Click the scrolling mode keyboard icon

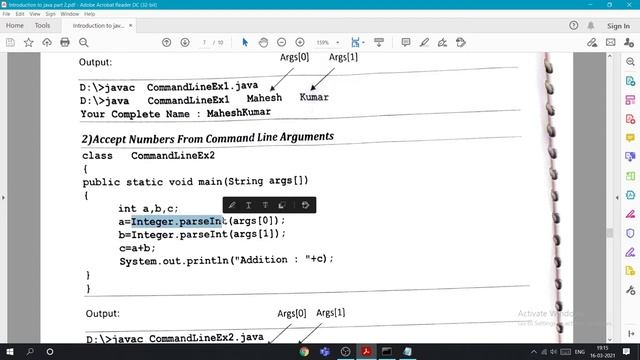379,42
